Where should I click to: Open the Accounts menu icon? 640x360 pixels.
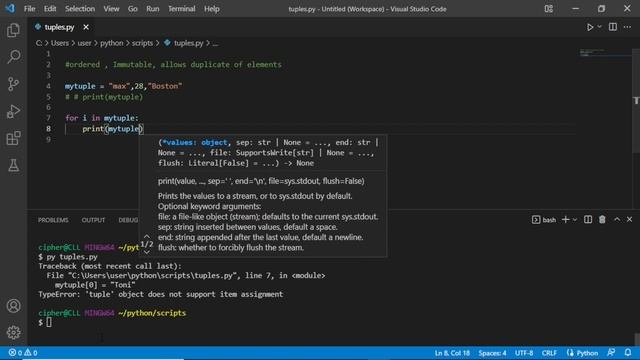pyautogui.click(x=13, y=306)
